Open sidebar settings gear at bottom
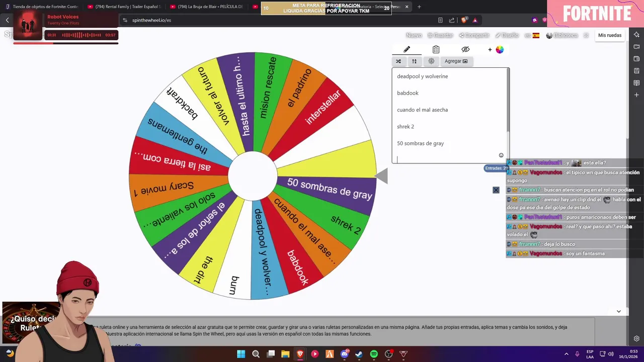The height and width of the screenshot is (362, 644). pos(636,338)
